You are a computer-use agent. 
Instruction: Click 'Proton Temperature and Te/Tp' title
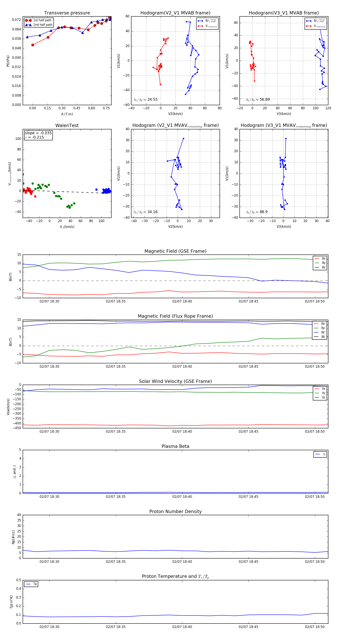pyautogui.click(x=175, y=576)
